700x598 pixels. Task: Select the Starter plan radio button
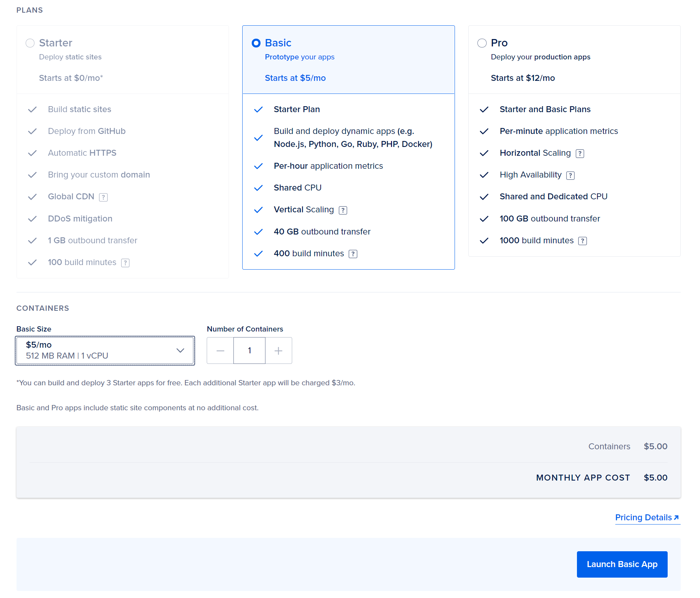point(30,43)
